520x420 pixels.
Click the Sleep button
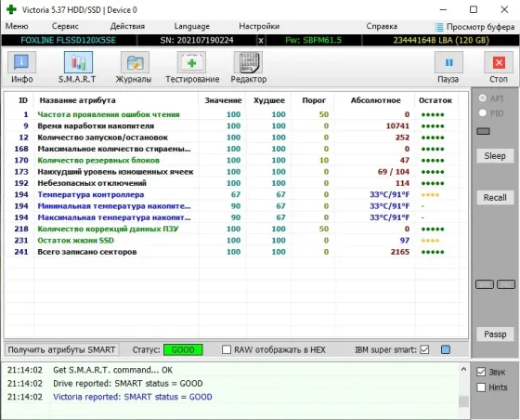pos(495,156)
